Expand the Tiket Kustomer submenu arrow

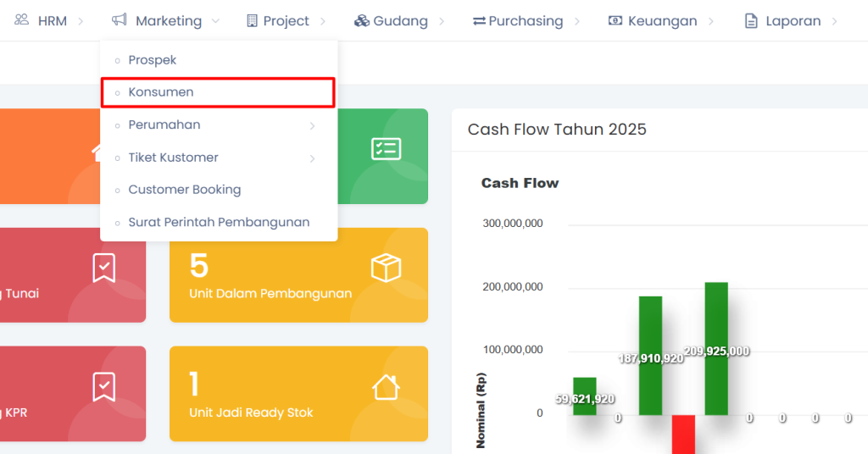point(312,158)
